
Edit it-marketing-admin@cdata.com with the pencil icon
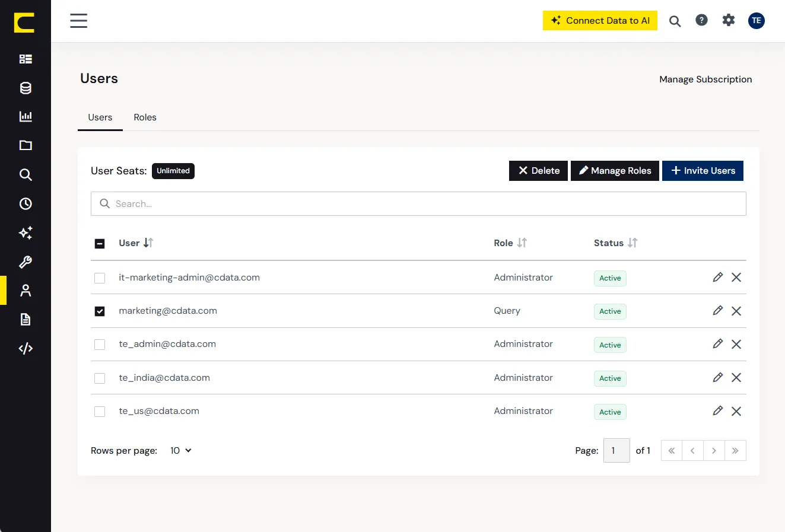717,277
